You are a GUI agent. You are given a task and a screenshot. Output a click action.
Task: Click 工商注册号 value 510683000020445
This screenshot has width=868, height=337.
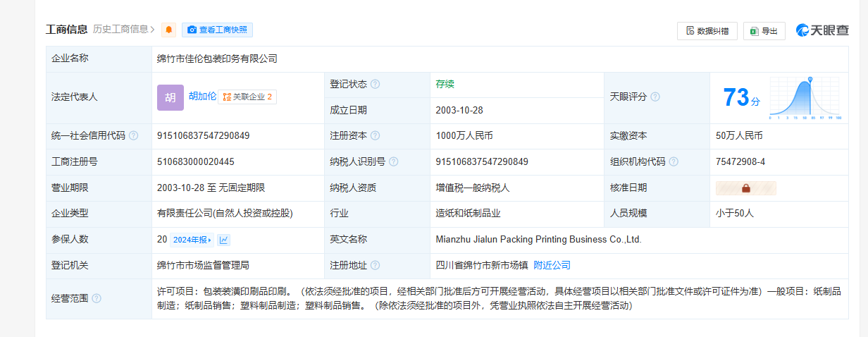[x=196, y=161]
